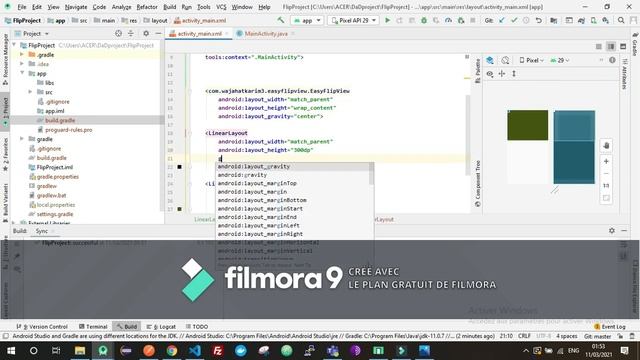Click the orientation for preview icon

pos(505,60)
